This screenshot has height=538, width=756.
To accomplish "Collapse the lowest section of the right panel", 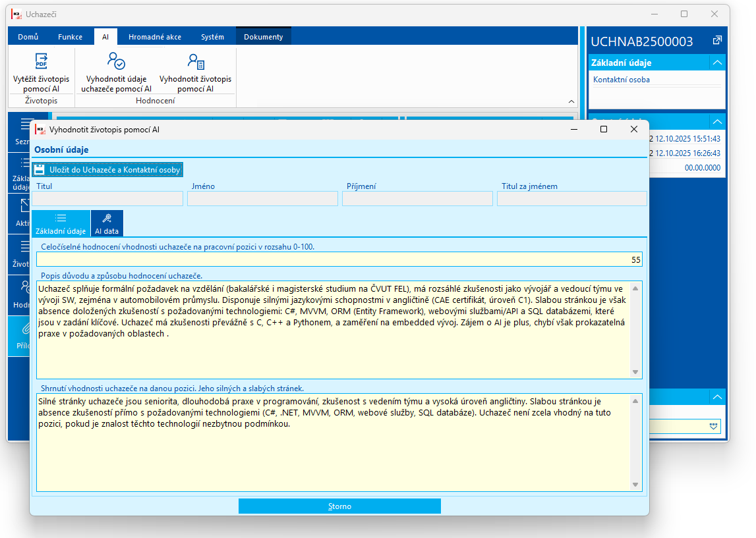I will pyautogui.click(x=717, y=397).
